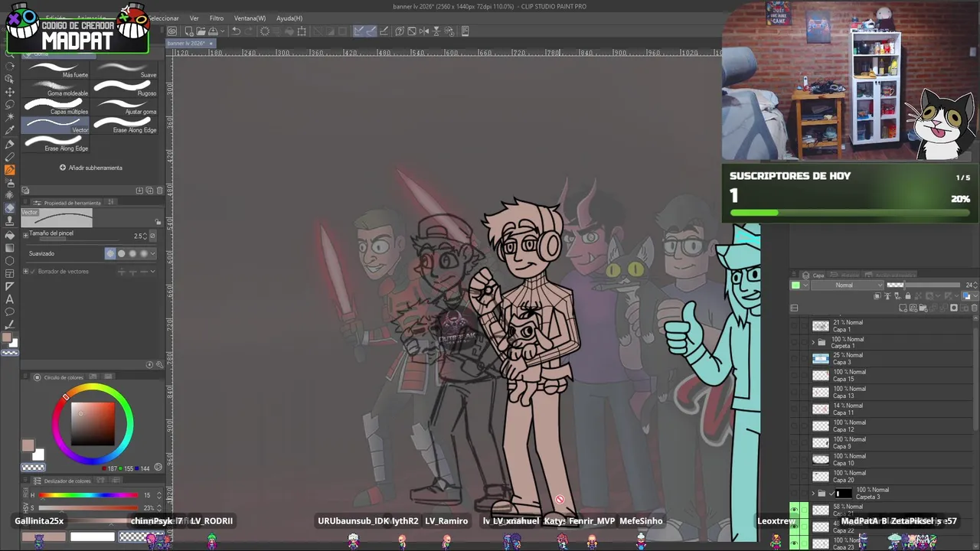Click the H hue slider
This screenshot has width=980, height=551.
(89, 495)
